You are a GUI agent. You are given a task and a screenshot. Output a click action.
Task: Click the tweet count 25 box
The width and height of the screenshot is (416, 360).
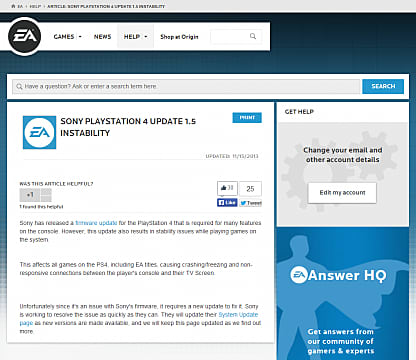pyautogui.click(x=250, y=189)
